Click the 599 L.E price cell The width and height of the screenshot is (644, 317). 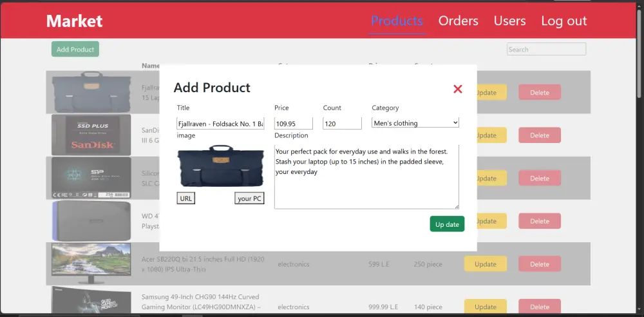click(x=379, y=264)
